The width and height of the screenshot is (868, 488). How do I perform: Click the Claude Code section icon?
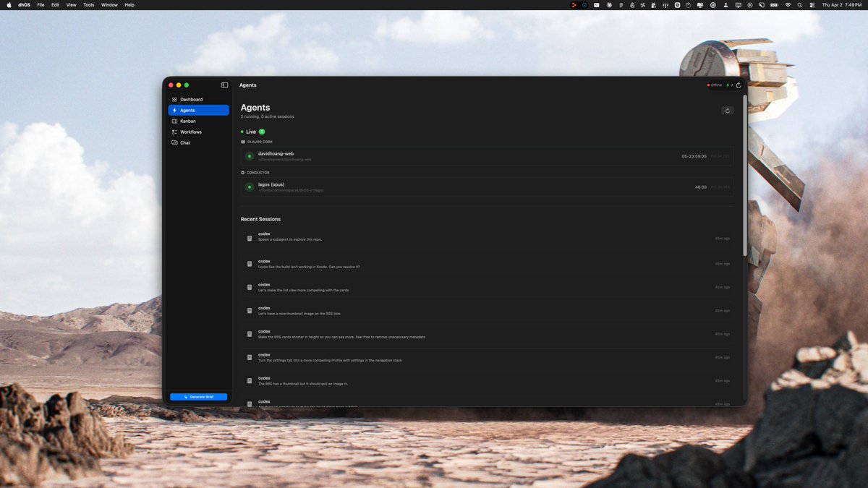point(243,142)
